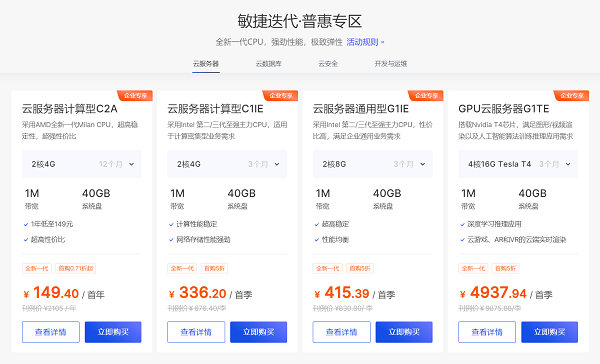The height and width of the screenshot is (364, 600).
Task: Click the 企业专享 badge on C1IE card
Action: (280, 95)
